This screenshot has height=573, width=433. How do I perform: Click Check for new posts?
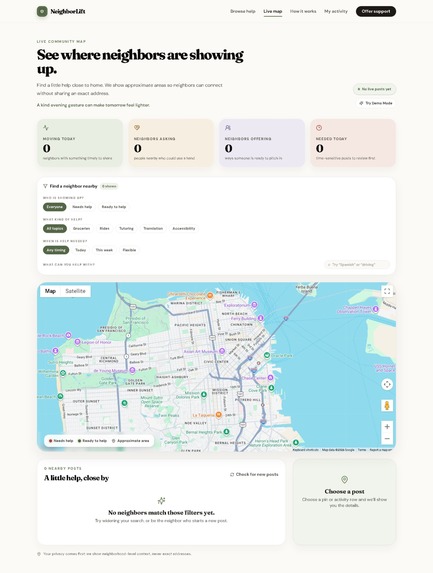(x=254, y=474)
